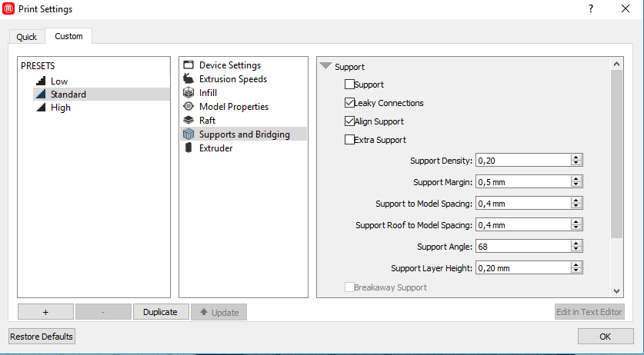The image size is (644, 355).
Task: Collapse the Support section triangle
Action: click(x=325, y=65)
